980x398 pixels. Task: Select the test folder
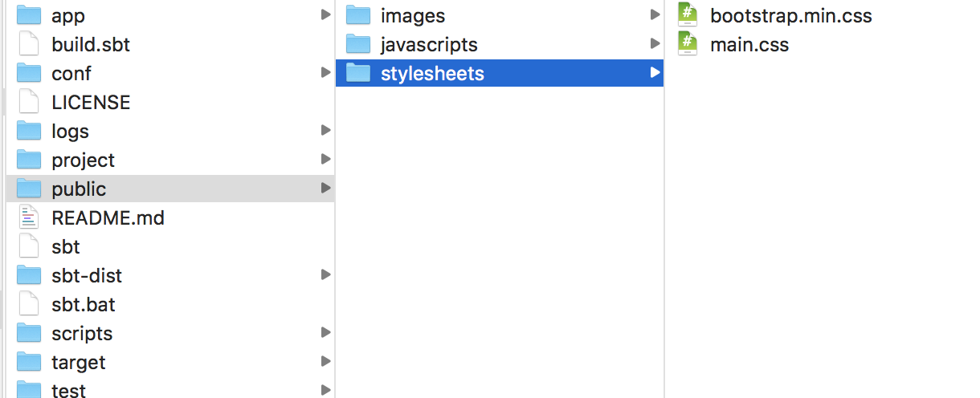[170, 389]
